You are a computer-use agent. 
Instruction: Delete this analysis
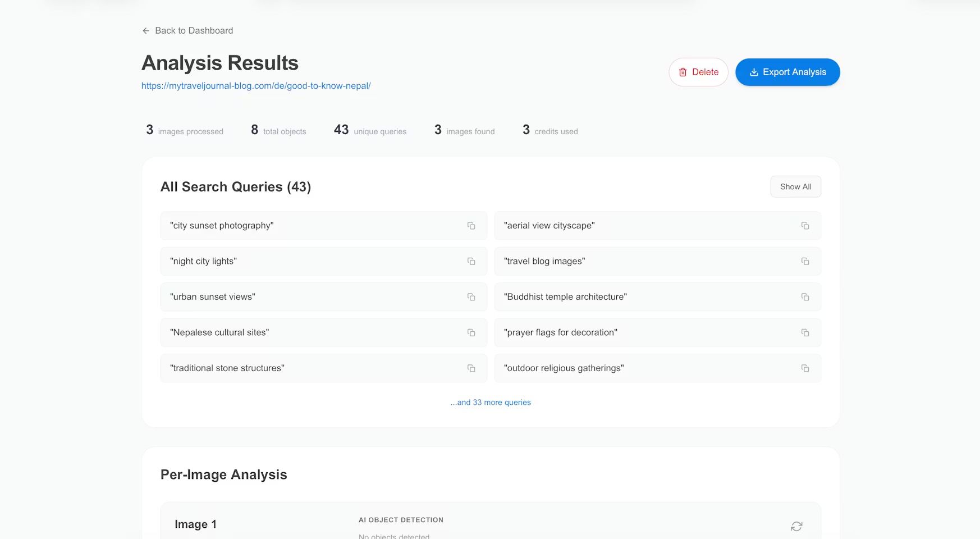click(x=698, y=72)
